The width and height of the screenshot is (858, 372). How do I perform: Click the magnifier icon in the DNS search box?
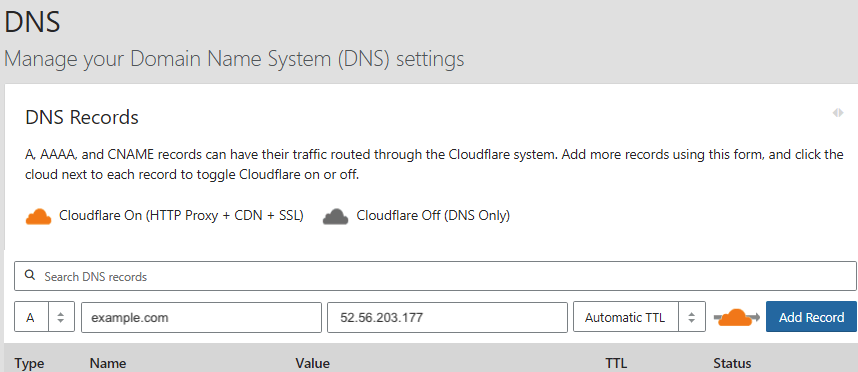pyautogui.click(x=30, y=276)
